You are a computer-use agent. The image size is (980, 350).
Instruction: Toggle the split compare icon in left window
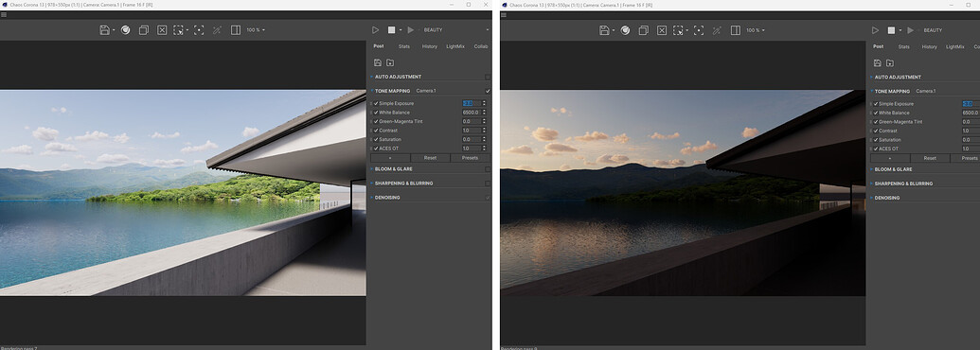click(236, 30)
